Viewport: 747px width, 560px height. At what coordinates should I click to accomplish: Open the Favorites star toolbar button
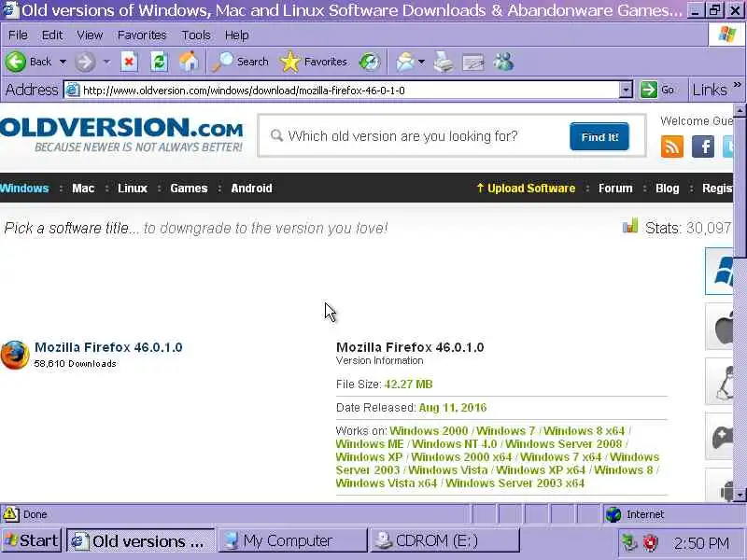click(x=314, y=62)
